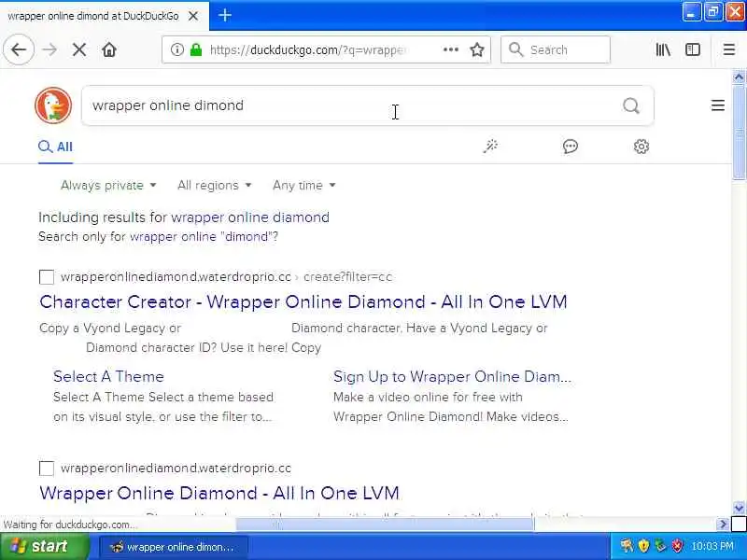
Task: Select the All results tab
Action: (55, 147)
